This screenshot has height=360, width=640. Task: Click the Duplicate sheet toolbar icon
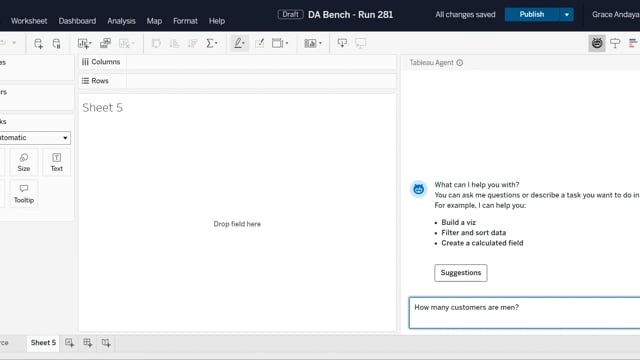coord(105,43)
